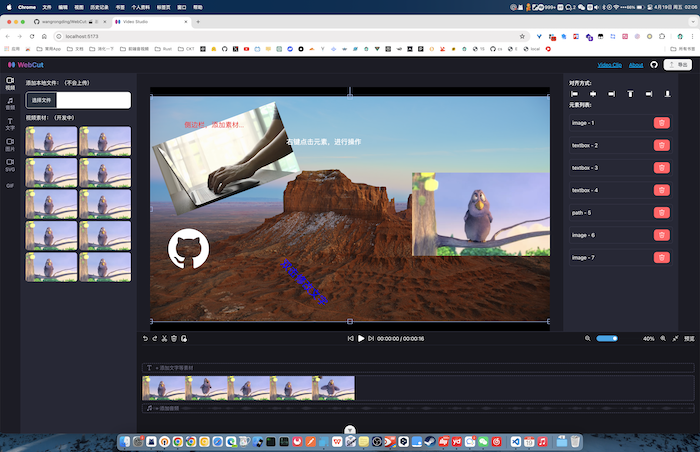Cut the clip with scissors tool
This screenshot has width=700, height=452.
[164, 339]
